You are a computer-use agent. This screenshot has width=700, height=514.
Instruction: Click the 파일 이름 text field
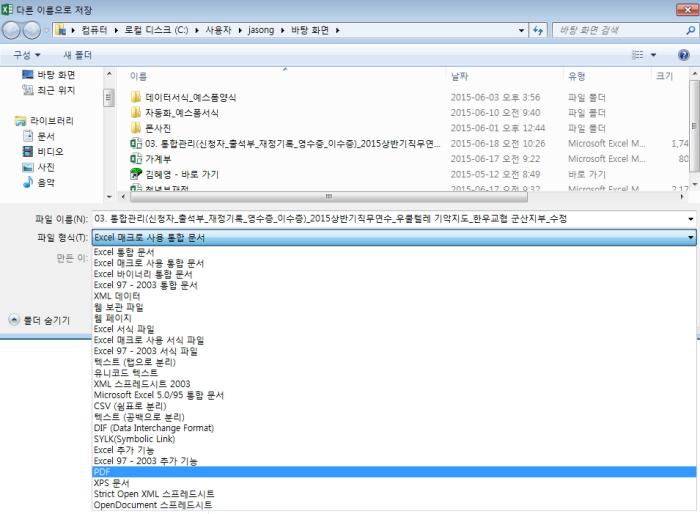pos(388,219)
